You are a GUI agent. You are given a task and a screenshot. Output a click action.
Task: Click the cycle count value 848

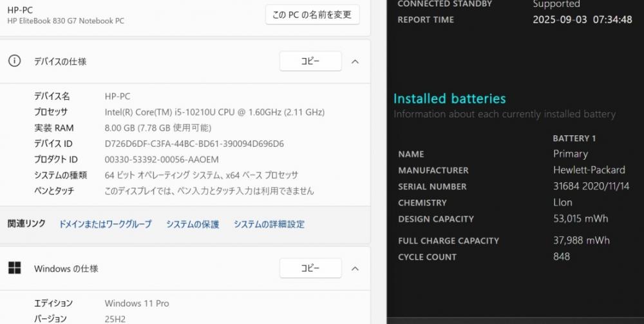(x=561, y=256)
